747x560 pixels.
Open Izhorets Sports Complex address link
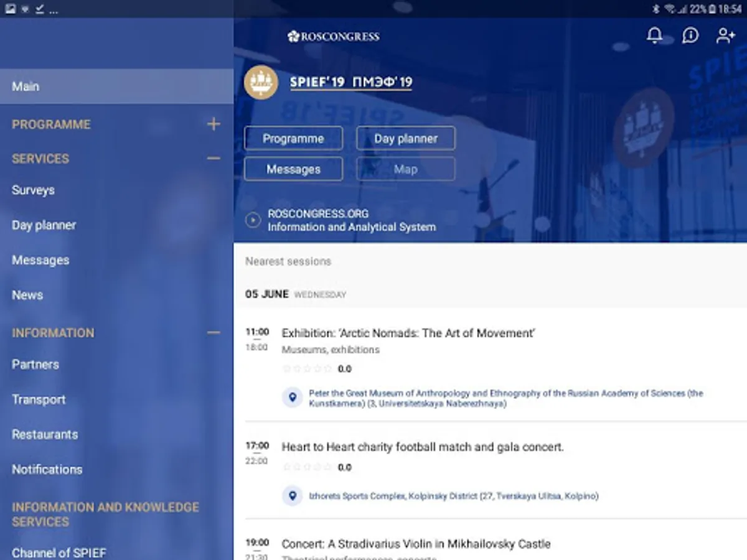454,496
